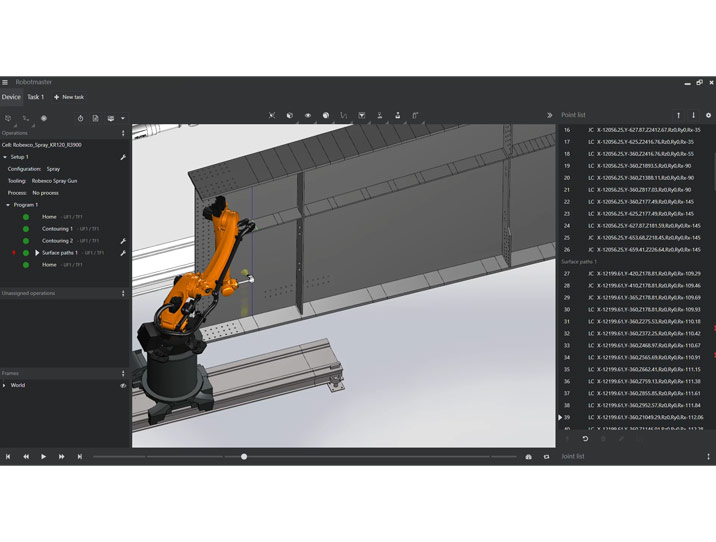Viewport: 716px width, 542px height.
Task: Open the Robotmaster hamburger menu
Action: tap(5, 82)
